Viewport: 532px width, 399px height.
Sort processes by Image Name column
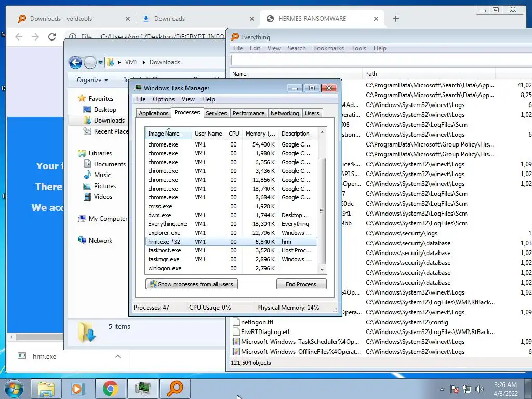tap(168, 134)
